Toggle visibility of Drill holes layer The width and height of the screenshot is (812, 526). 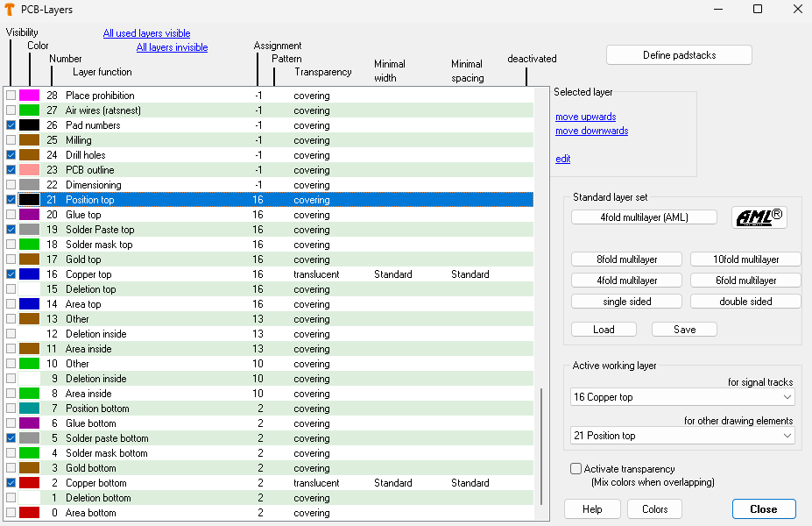(x=11, y=155)
